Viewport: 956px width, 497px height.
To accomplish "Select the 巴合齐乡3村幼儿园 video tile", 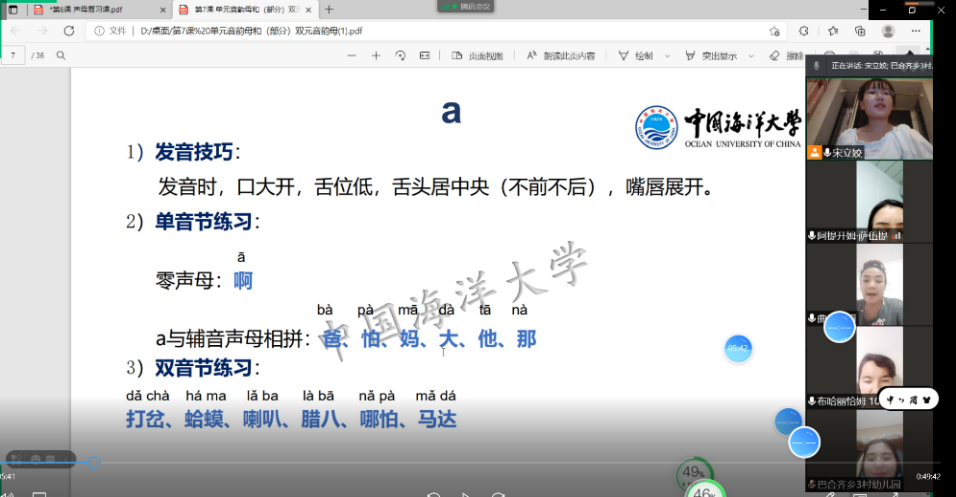I will point(869,450).
